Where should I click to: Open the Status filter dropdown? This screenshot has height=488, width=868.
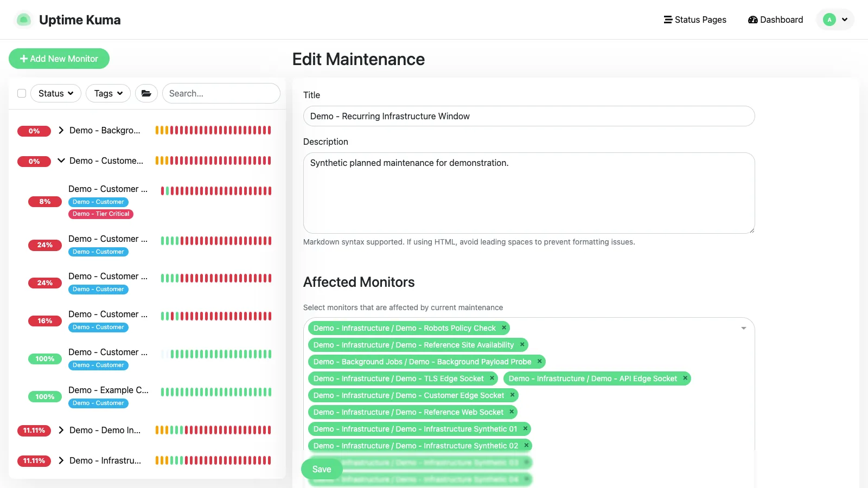click(x=56, y=93)
